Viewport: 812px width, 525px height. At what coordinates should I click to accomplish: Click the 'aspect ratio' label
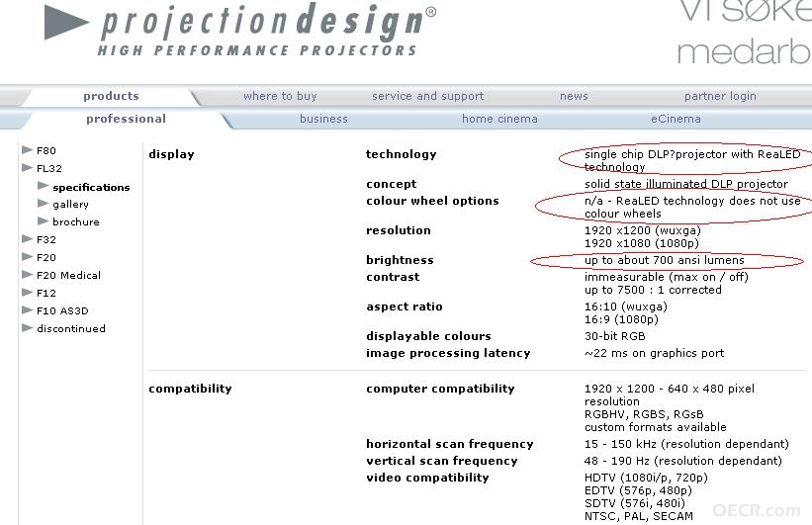click(x=404, y=306)
